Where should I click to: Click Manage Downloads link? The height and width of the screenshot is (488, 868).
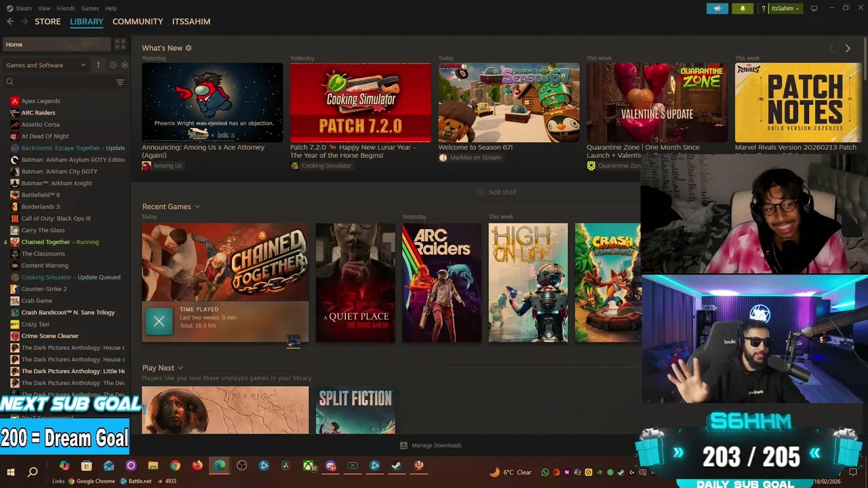coord(437,445)
